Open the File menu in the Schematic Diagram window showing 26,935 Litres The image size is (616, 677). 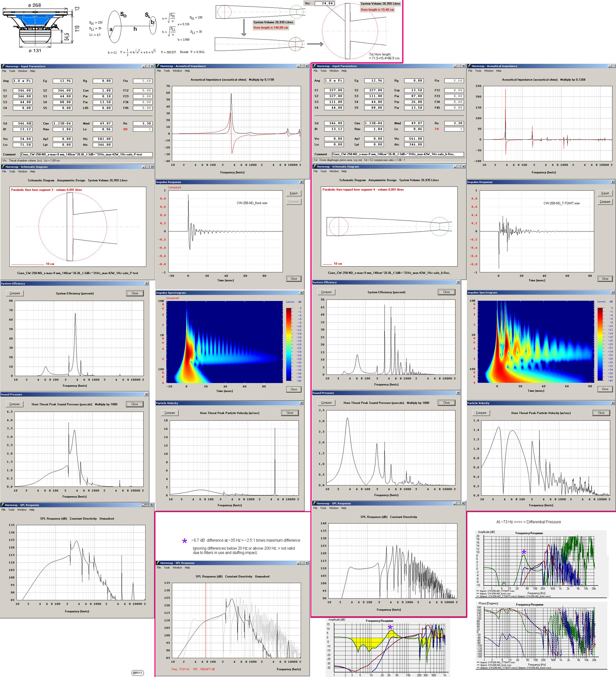coord(315,171)
